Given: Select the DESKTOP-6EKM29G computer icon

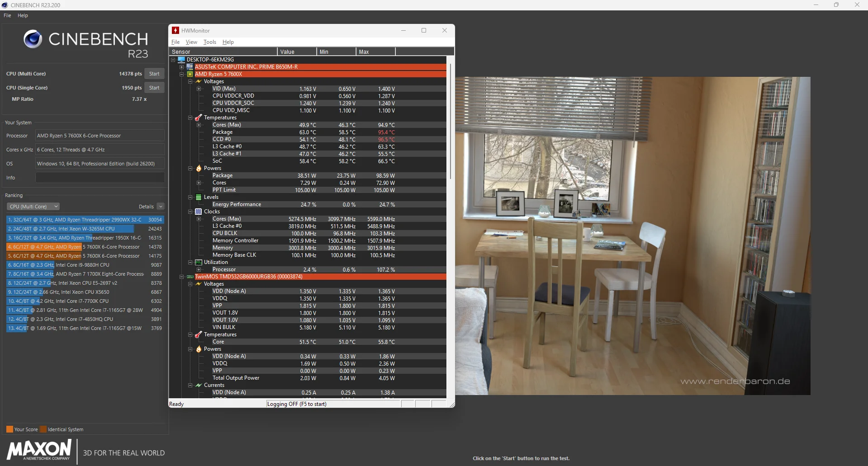Looking at the screenshot, I should (181, 60).
